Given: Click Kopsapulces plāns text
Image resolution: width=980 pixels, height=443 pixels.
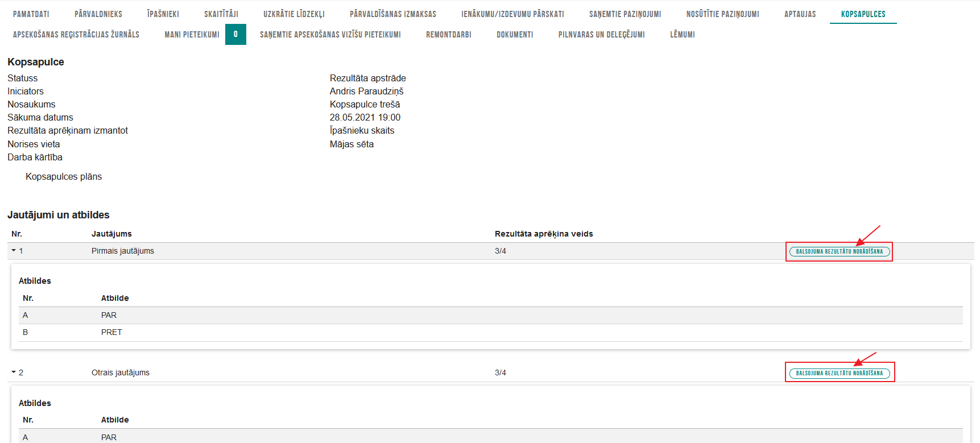Looking at the screenshot, I should pyautogui.click(x=64, y=176).
